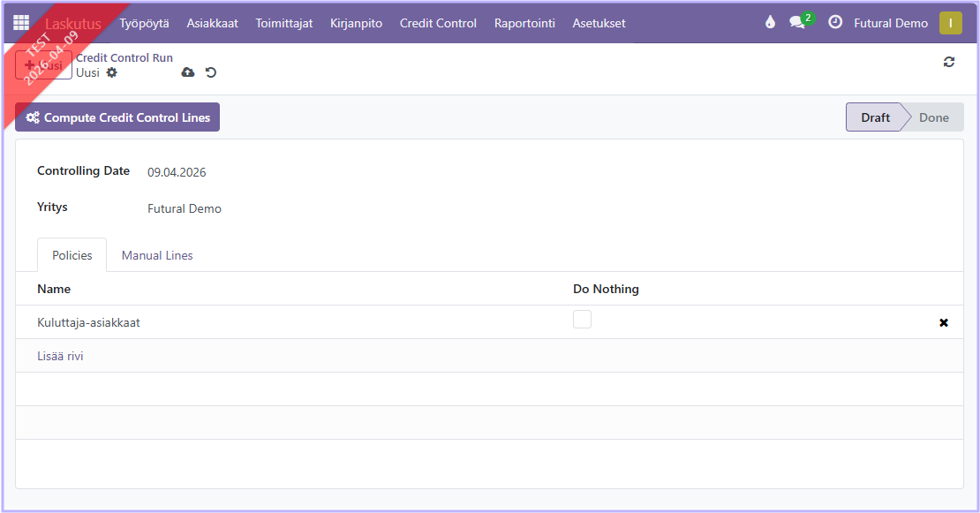This screenshot has height=513, width=980.
Task: Discard changes with undo arrow icon
Action: coord(211,72)
